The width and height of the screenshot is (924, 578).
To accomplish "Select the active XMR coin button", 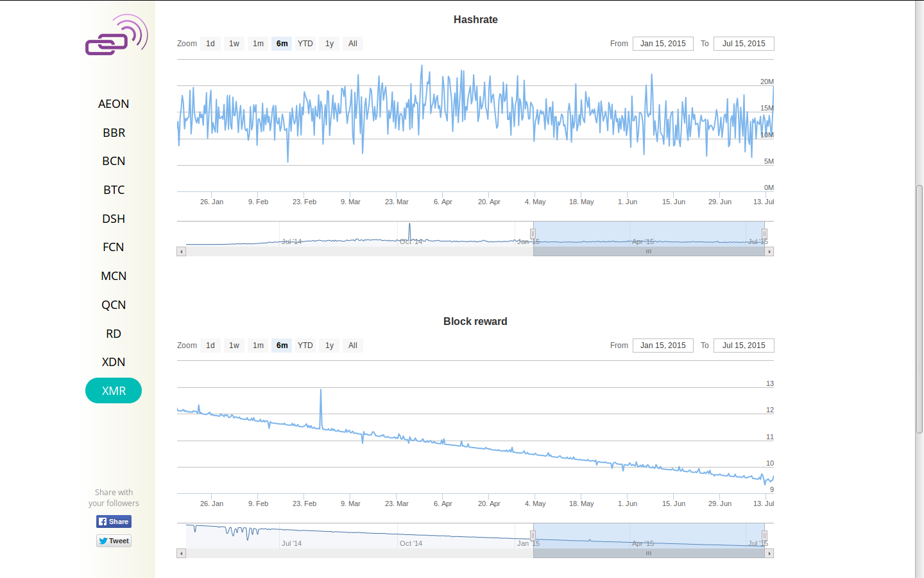I will point(114,390).
